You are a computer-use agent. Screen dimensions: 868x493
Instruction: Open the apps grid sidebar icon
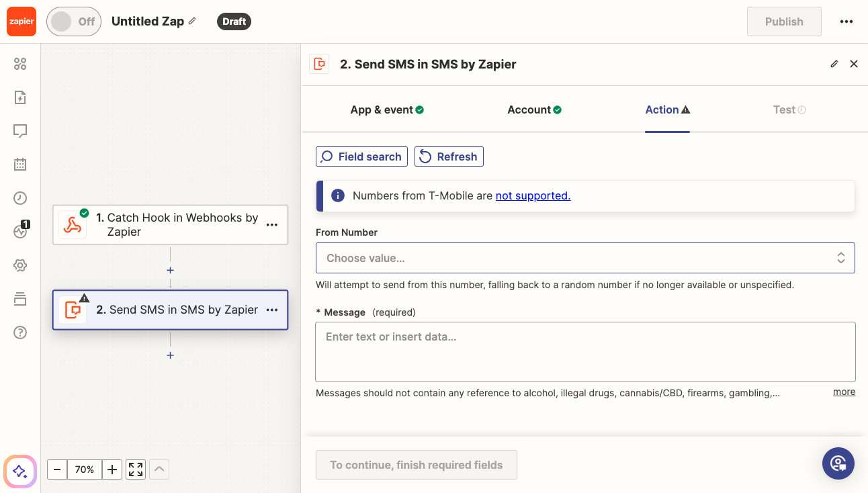coord(20,64)
